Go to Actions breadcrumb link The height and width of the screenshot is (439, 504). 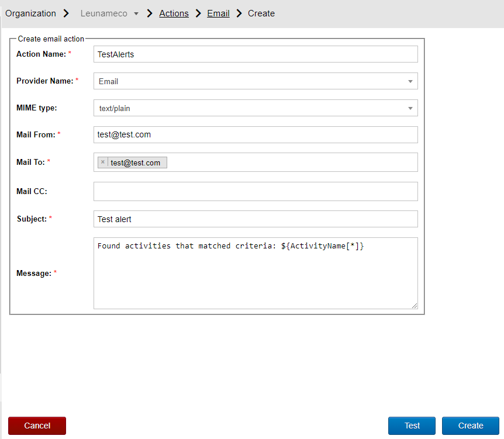coord(174,13)
